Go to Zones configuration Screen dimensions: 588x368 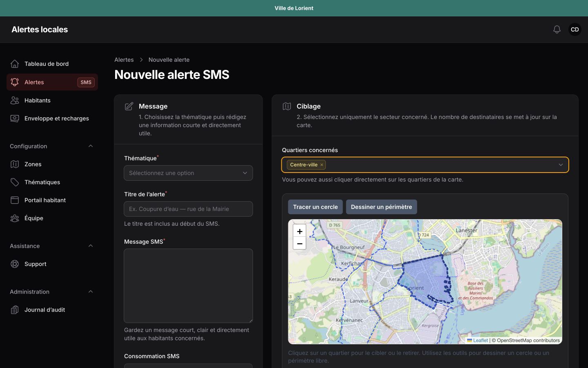click(x=52, y=164)
